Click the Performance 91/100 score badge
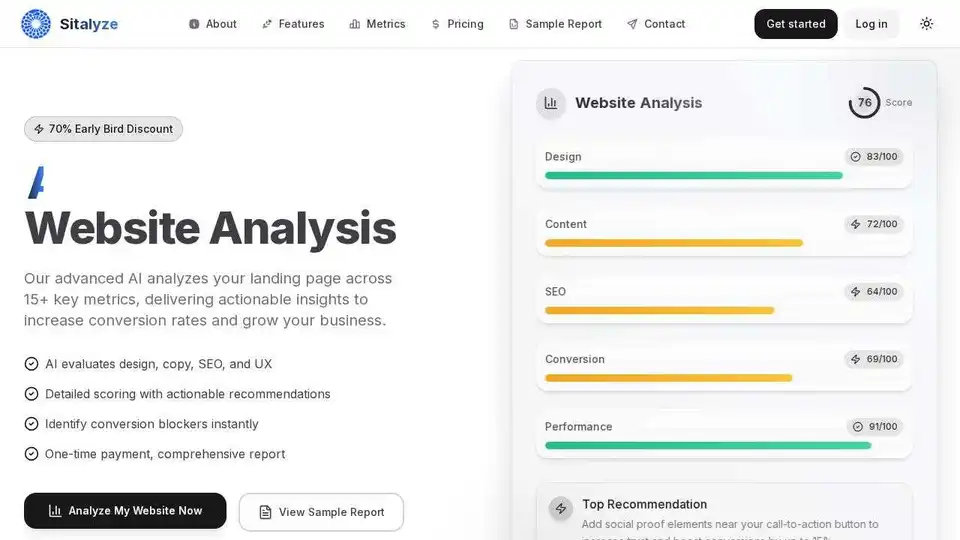Screen dimensions: 960x540 coord(875,427)
